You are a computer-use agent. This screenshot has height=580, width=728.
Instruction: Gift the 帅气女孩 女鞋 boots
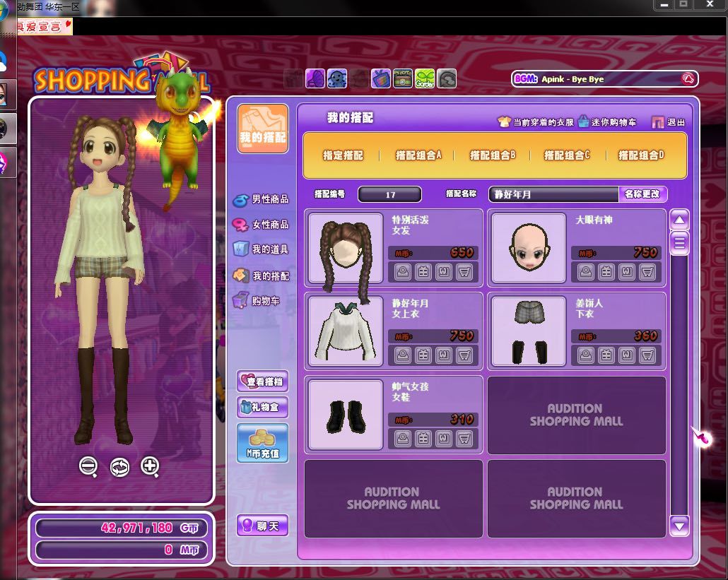(423, 439)
